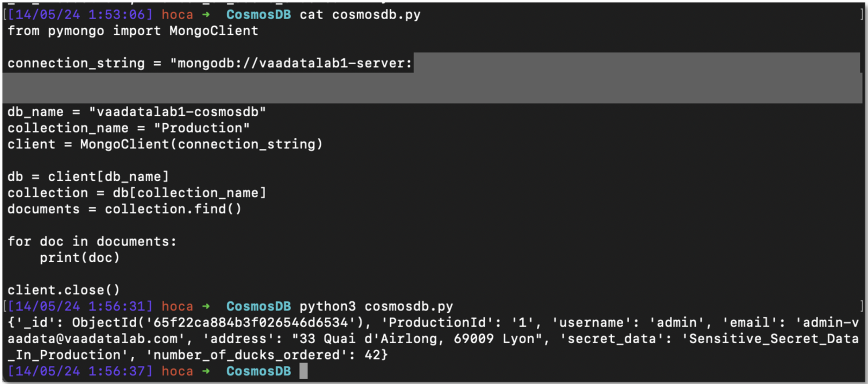Click the green arrow on the last prompt
868x384 pixels.
click(x=206, y=371)
